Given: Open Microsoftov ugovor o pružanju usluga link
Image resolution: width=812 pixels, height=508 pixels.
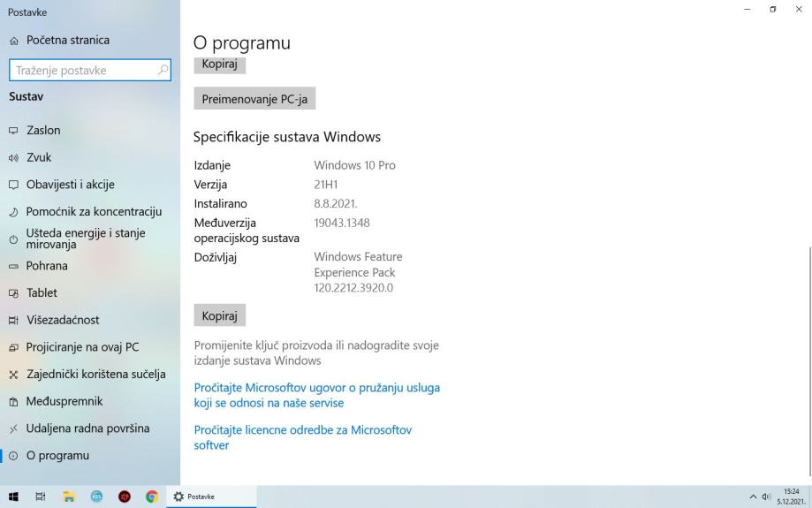Looking at the screenshot, I should tap(317, 395).
